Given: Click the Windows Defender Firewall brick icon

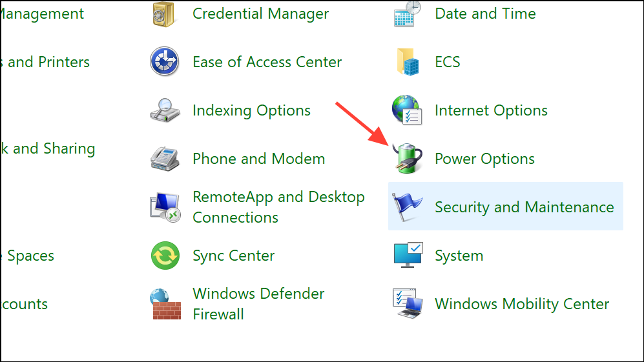Looking at the screenshot, I should point(165,304).
